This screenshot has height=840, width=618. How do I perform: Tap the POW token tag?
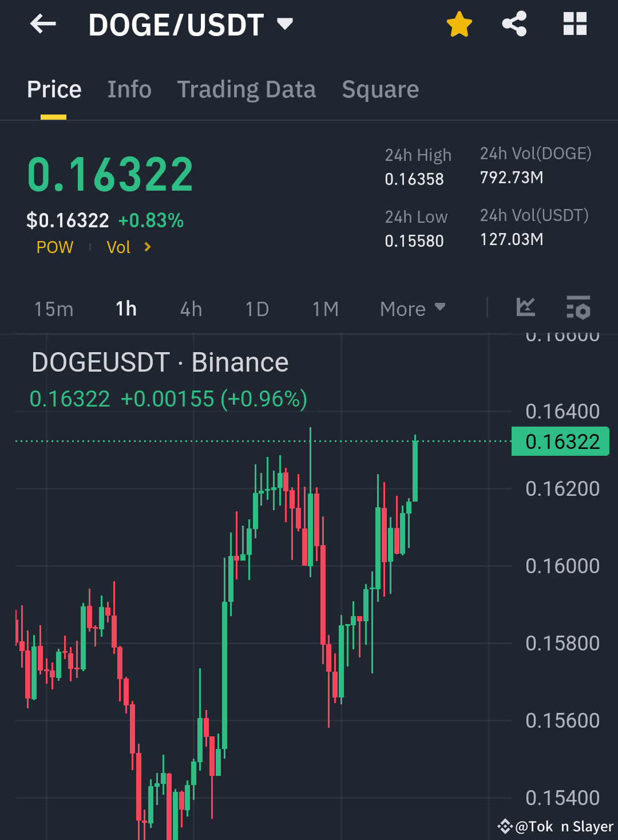tap(54, 247)
